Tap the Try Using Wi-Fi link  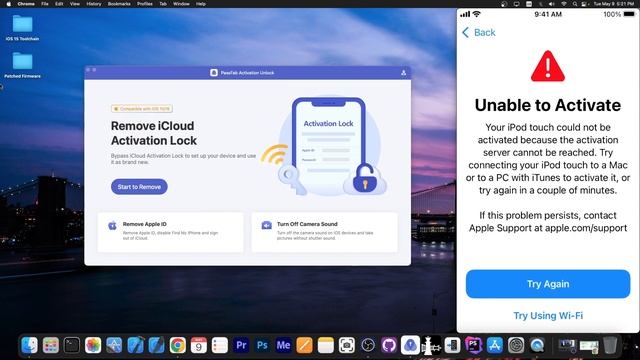coord(548,316)
